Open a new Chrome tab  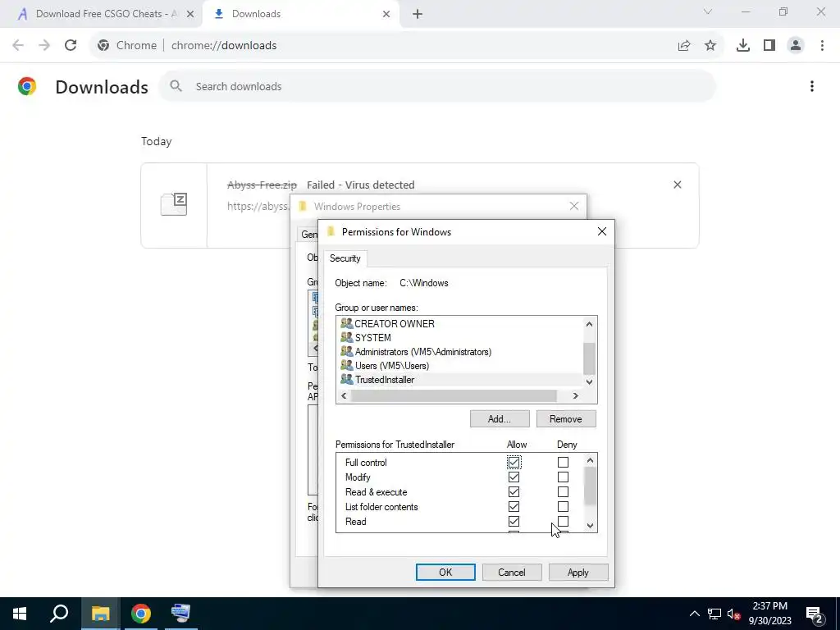point(418,15)
